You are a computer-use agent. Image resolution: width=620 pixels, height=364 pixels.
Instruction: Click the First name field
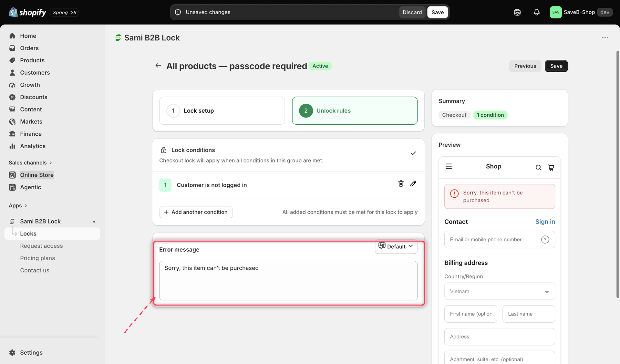pyautogui.click(x=470, y=314)
